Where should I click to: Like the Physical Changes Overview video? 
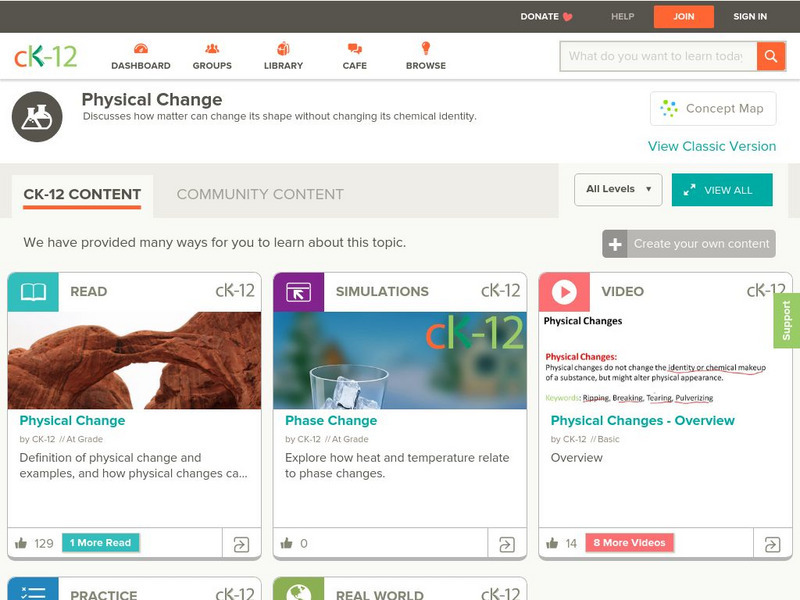tap(552, 543)
